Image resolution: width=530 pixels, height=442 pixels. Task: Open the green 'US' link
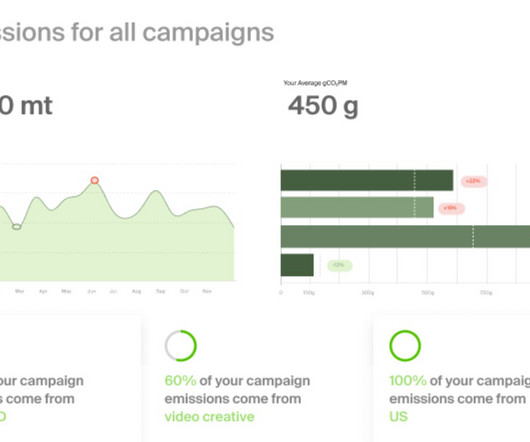[x=398, y=417]
